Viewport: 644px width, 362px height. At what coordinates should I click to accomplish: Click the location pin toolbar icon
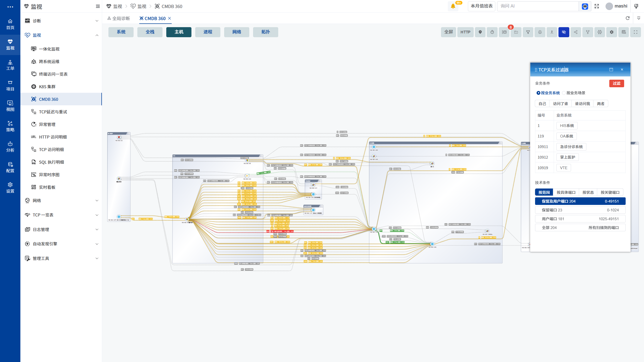tap(480, 32)
